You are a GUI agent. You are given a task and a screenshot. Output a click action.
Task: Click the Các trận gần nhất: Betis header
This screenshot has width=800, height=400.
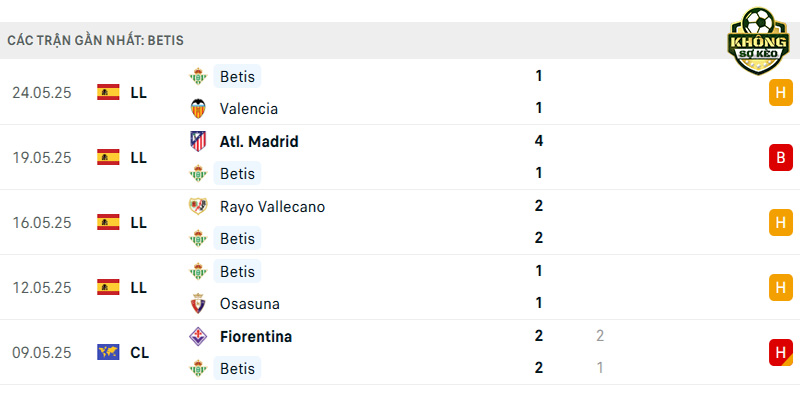point(95,41)
